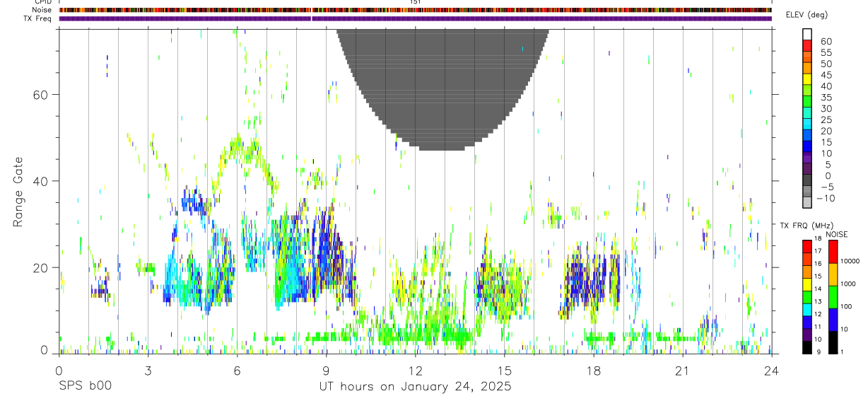Image resolution: width=868 pixels, height=401 pixels.
Task: Pick the light gray bottom segment of ELEV bar
Action: point(807,202)
